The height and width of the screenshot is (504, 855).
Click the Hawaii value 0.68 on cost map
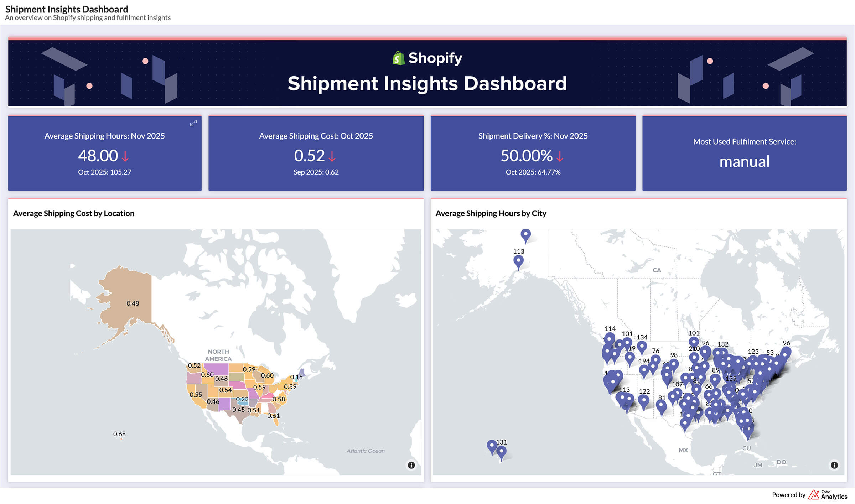pyautogui.click(x=119, y=434)
